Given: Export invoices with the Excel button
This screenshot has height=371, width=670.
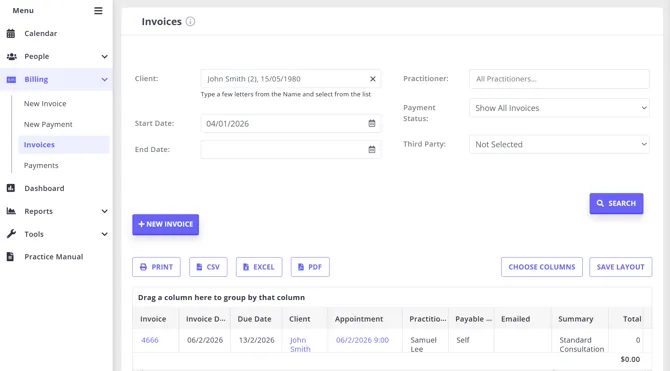Looking at the screenshot, I should (259, 267).
